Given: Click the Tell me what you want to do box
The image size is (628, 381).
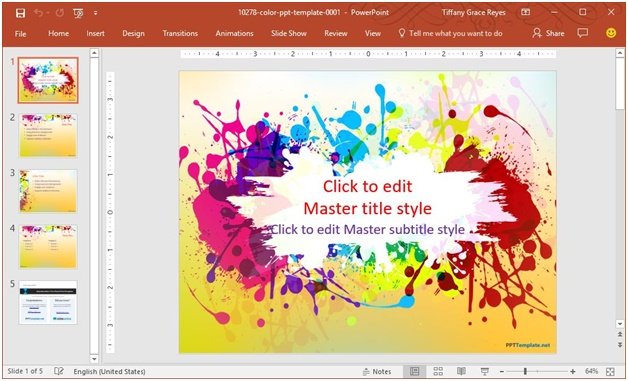Looking at the screenshot, I should [x=451, y=34].
